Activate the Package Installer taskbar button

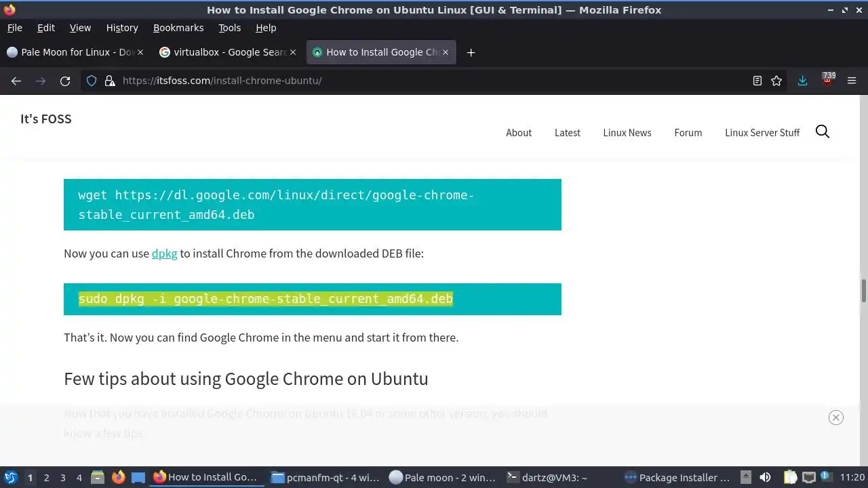pos(678,477)
